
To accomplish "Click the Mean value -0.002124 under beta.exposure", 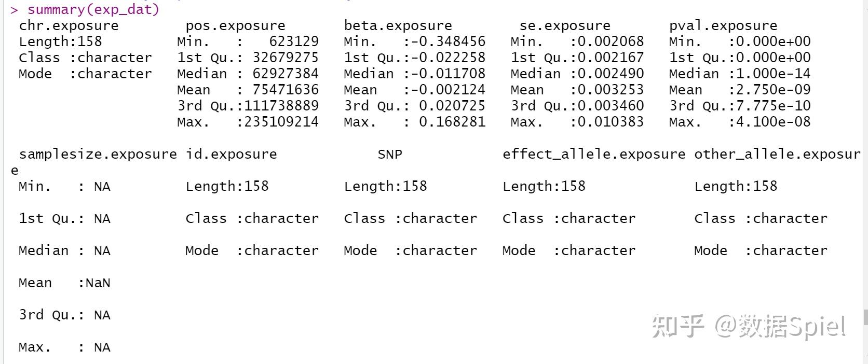I will click(449, 90).
